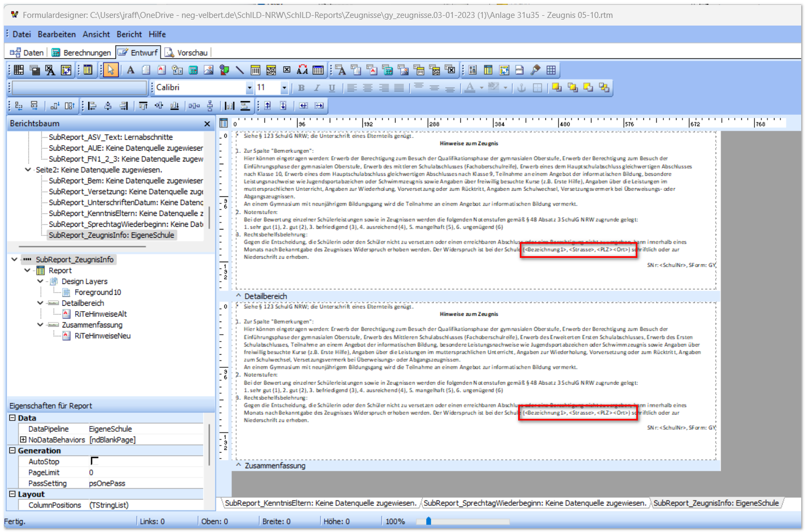Click the paintbrush icon in top toolbar
Screen dimensions: 805x532
536,70
